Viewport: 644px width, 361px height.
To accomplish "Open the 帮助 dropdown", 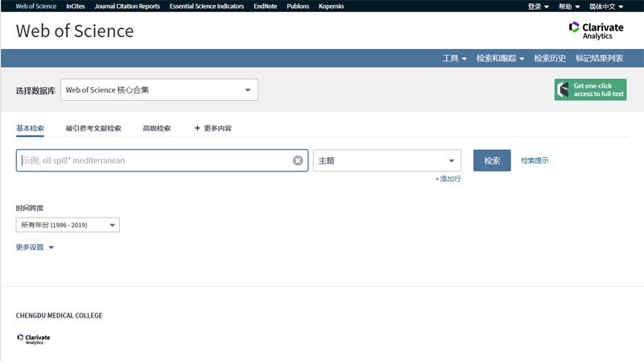I will pyautogui.click(x=569, y=6).
